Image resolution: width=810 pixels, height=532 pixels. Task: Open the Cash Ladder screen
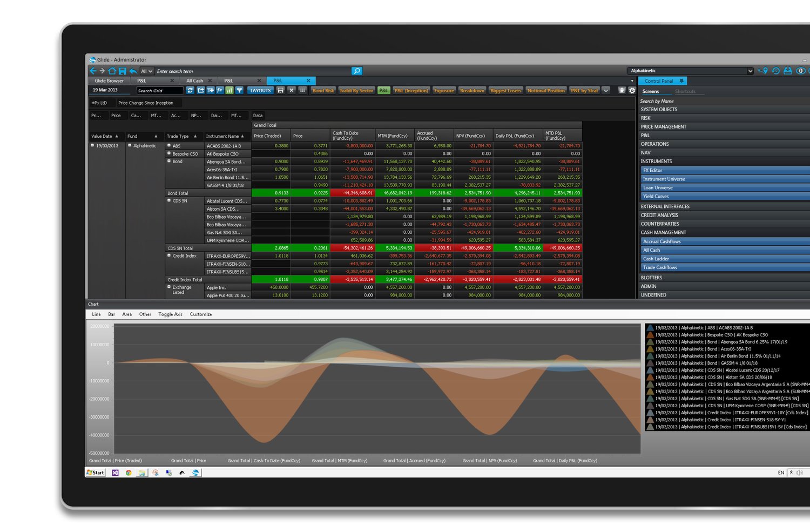pos(725,259)
